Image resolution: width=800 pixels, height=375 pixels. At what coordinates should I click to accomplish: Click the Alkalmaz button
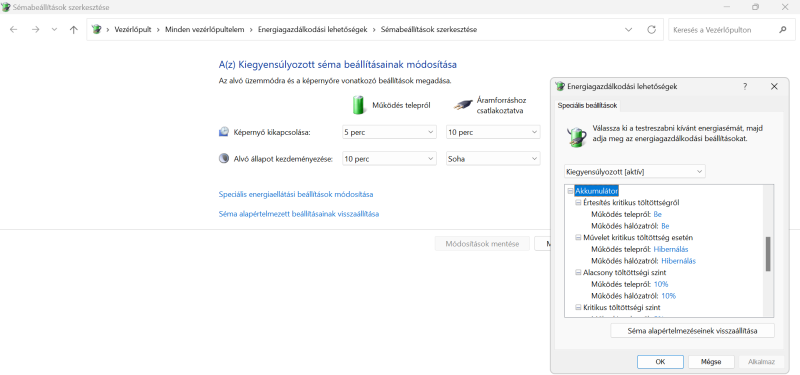pyautogui.click(x=762, y=362)
